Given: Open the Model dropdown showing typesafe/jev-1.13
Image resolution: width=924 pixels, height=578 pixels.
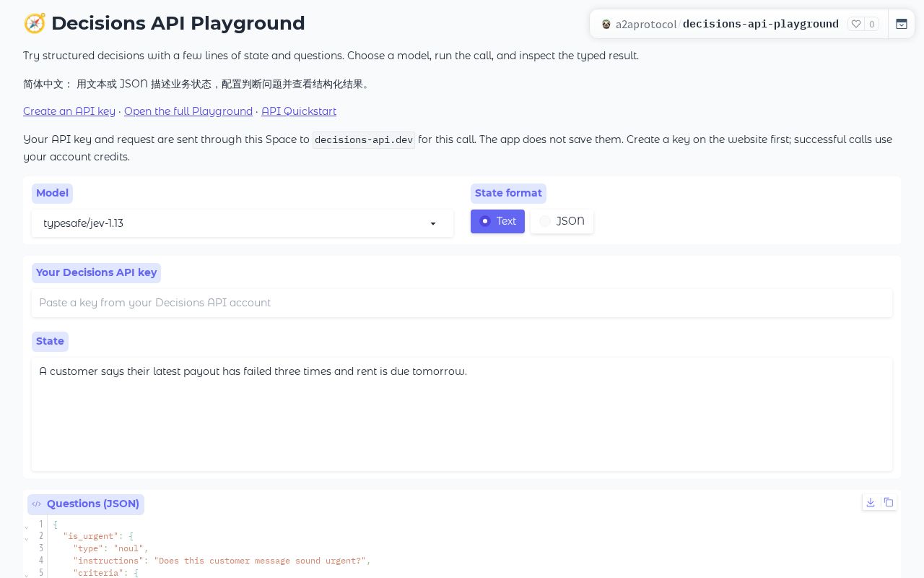Looking at the screenshot, I should (x=243, y=223).
